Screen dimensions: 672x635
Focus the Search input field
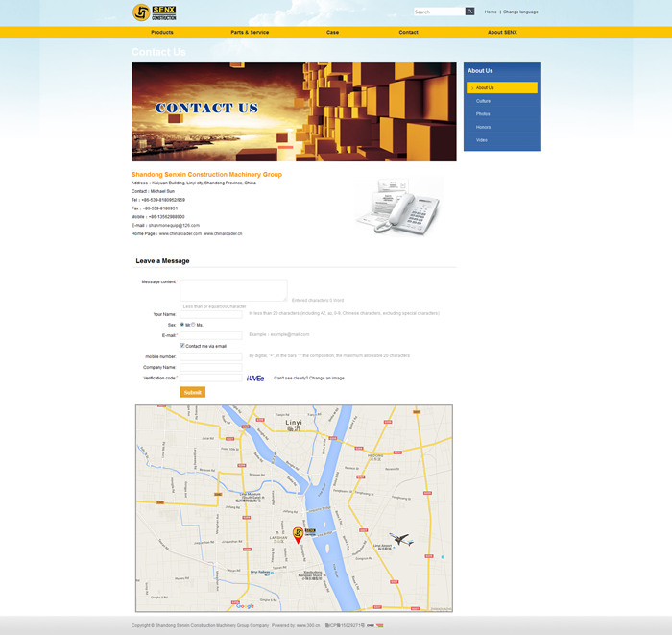pyautogui.click(x=440, y=12)
